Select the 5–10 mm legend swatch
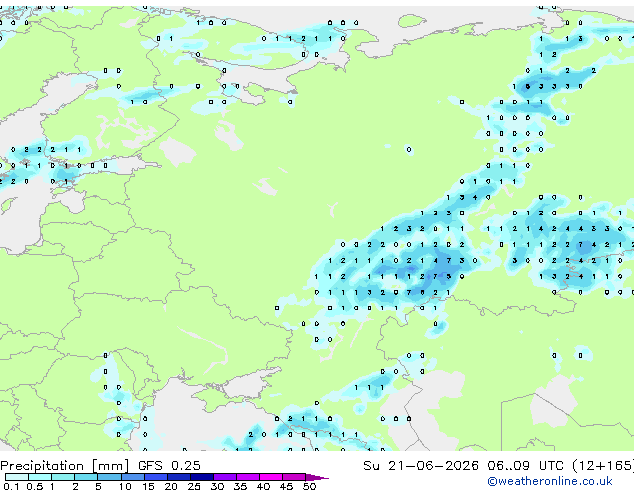The width and height of the screenshot is (634, 490). tap(109, 477)
